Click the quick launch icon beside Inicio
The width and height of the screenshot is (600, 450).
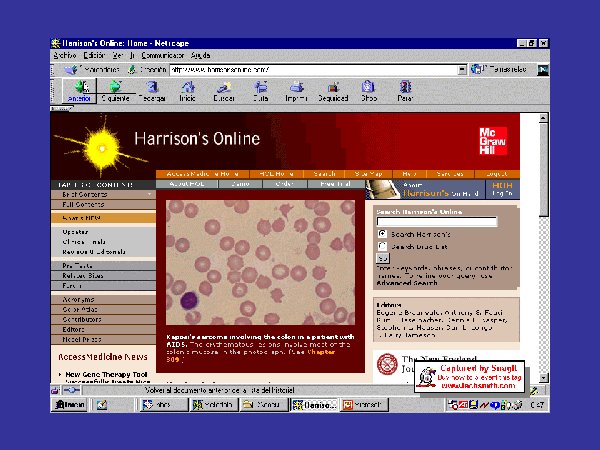point(101,404)
